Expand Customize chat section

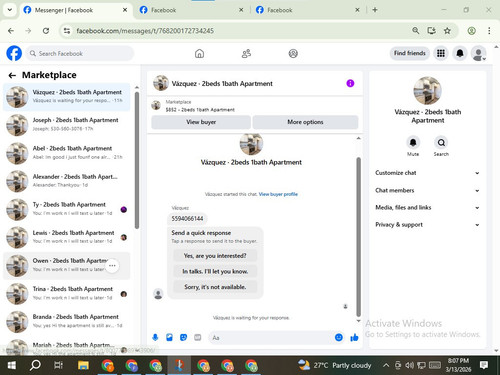point(428,173)
